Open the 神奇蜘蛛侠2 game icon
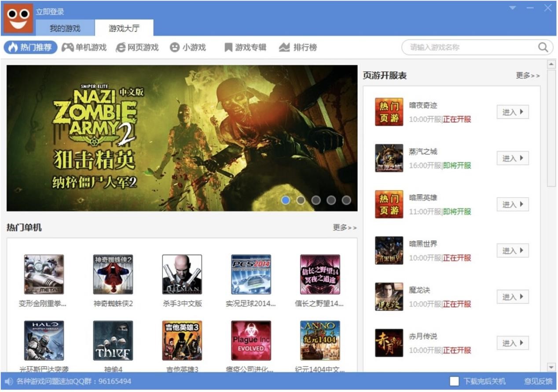The image size is (558, 392). tap(113, 275)
